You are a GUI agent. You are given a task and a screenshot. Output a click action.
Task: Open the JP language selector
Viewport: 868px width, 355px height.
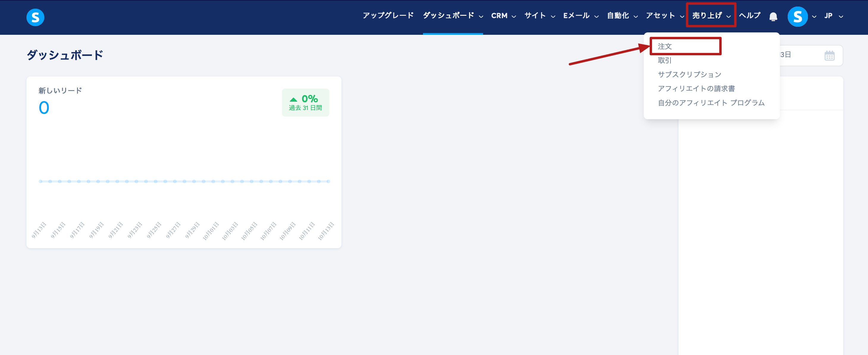click(x=833, y=16)
